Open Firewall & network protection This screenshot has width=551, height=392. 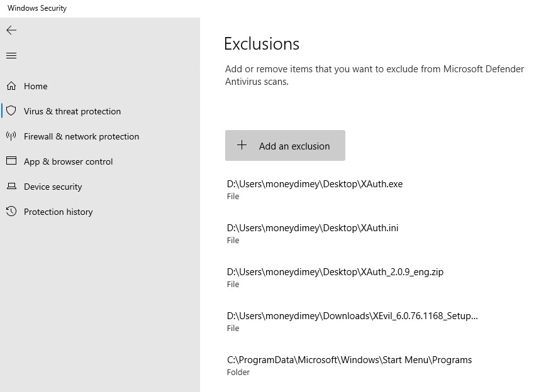81,136
